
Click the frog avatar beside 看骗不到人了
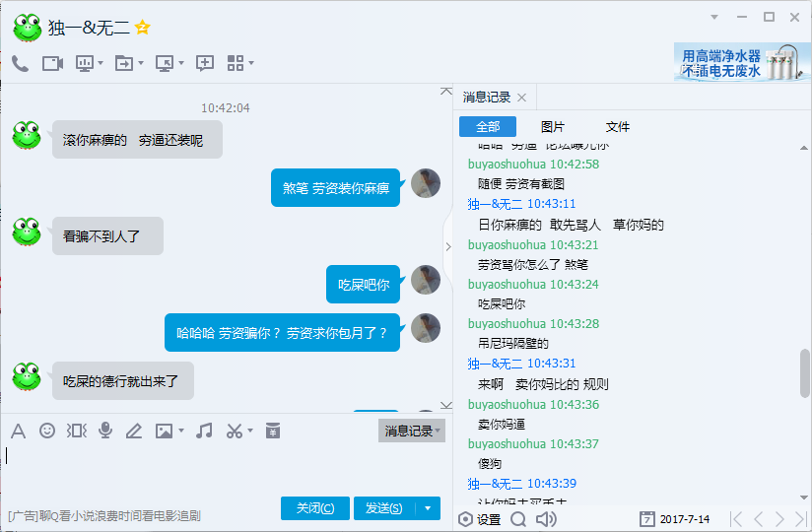point(27,232)
